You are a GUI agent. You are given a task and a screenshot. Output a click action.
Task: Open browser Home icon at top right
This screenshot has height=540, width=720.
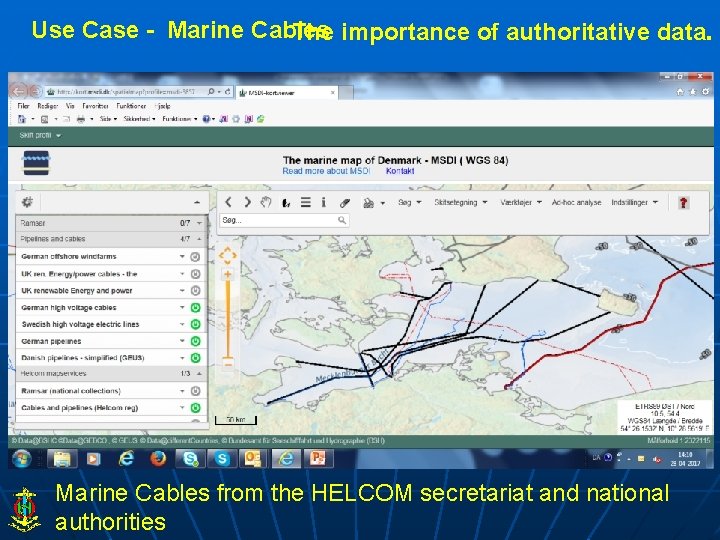[x=680, y=92]
